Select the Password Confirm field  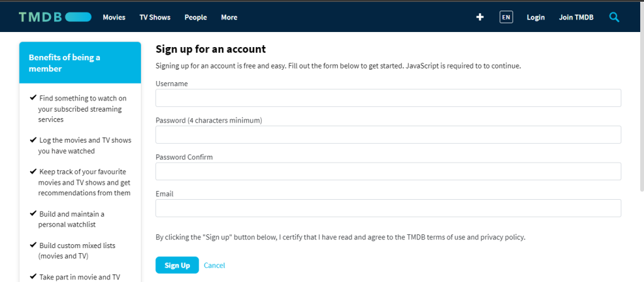388,171
